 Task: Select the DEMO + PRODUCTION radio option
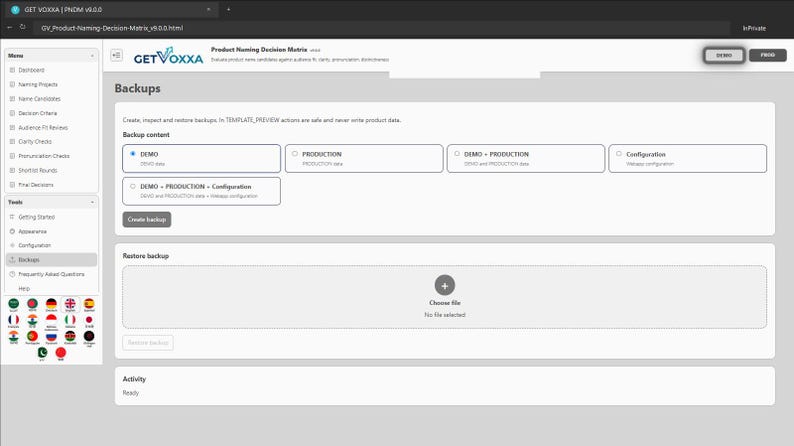457,153
